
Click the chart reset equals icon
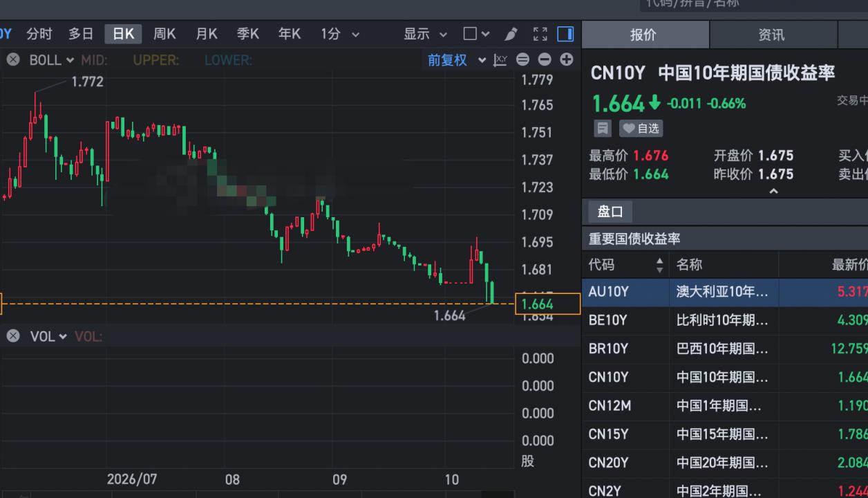[523, 59]
